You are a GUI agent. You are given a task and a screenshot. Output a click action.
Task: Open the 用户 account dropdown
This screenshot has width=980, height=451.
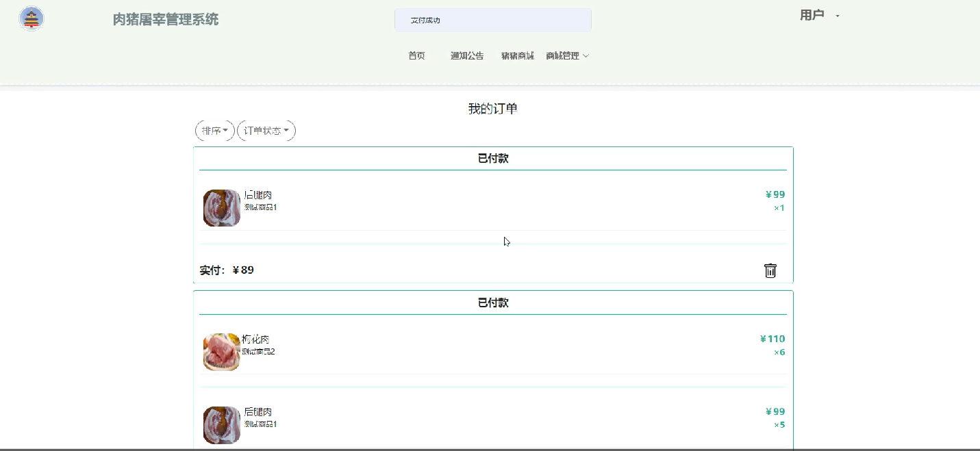tap(819, 16)
